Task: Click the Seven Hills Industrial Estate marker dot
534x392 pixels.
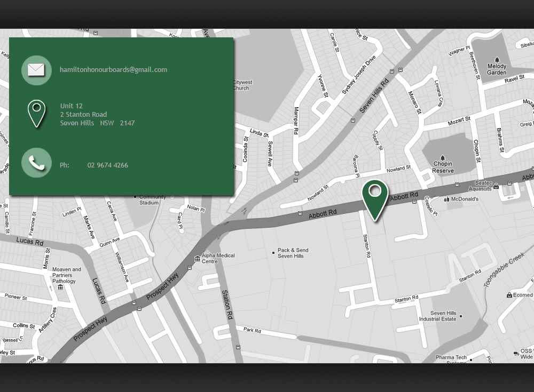Action: (x=461, y=316)
